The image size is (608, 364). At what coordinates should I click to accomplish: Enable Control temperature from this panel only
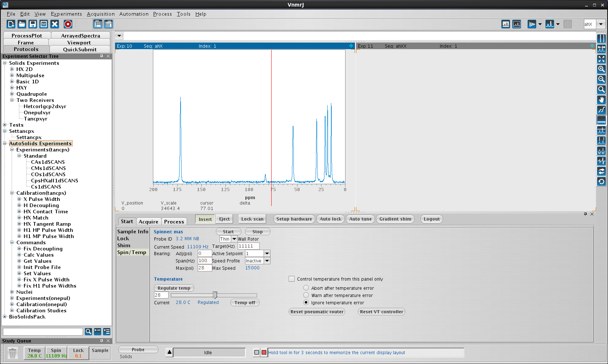click(292, 279)
